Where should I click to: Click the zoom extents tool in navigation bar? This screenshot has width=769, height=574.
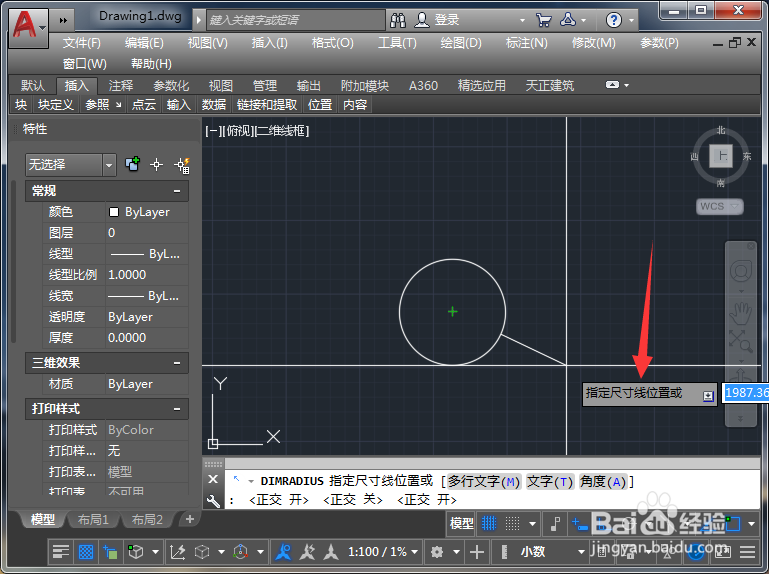740,341
